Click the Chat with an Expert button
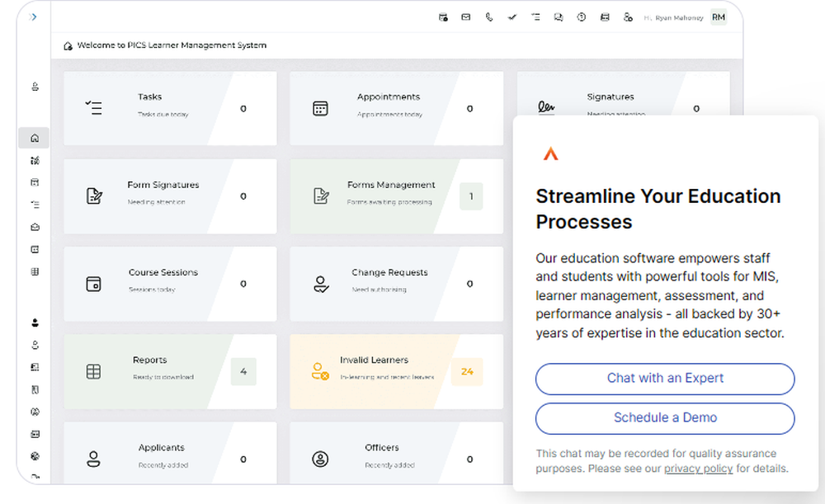Viewport: 825px width, 504px height. [665, 379]
